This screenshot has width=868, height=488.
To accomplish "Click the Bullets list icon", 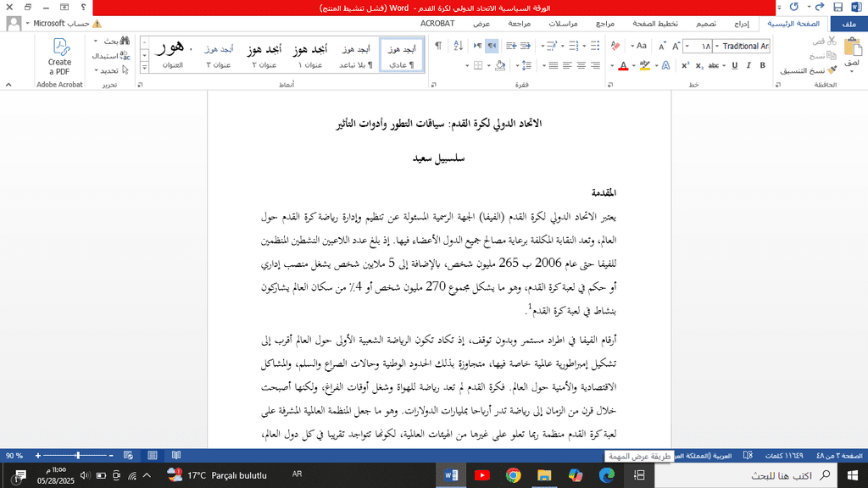I will [x=595, y=46].
